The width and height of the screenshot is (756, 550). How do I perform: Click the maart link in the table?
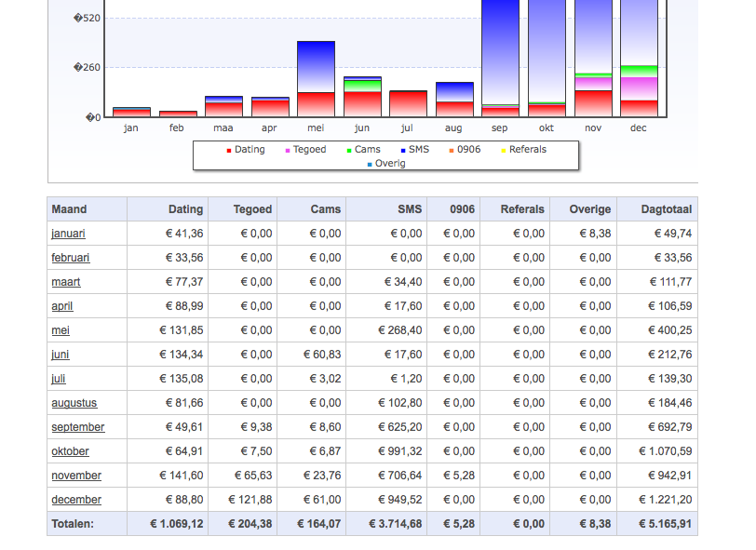[x=66, y=281]
